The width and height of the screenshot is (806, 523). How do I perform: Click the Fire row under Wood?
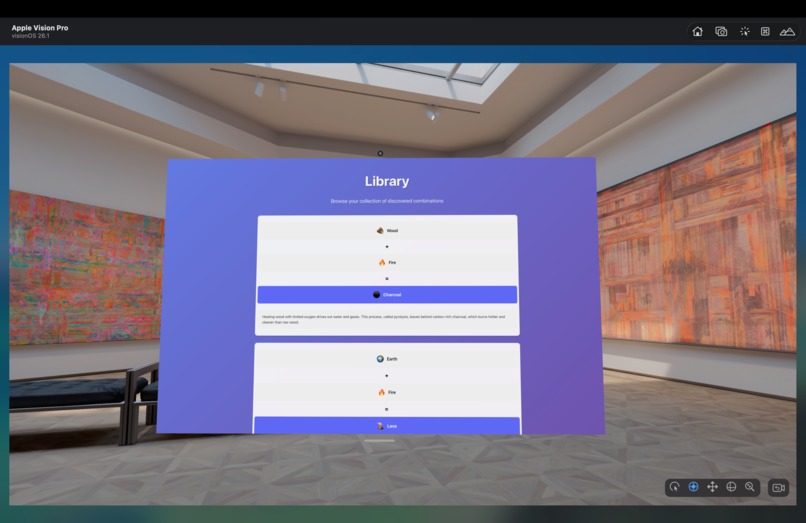tap(387, 262)
